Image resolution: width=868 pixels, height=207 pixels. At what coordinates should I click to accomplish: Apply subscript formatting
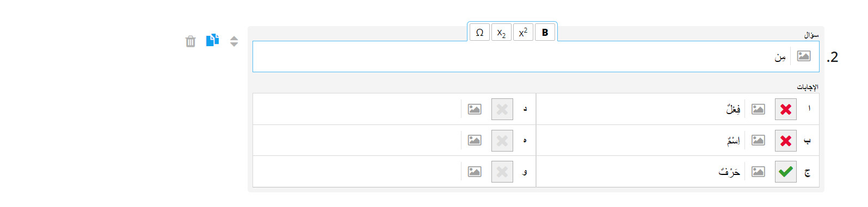coord(501,33)
